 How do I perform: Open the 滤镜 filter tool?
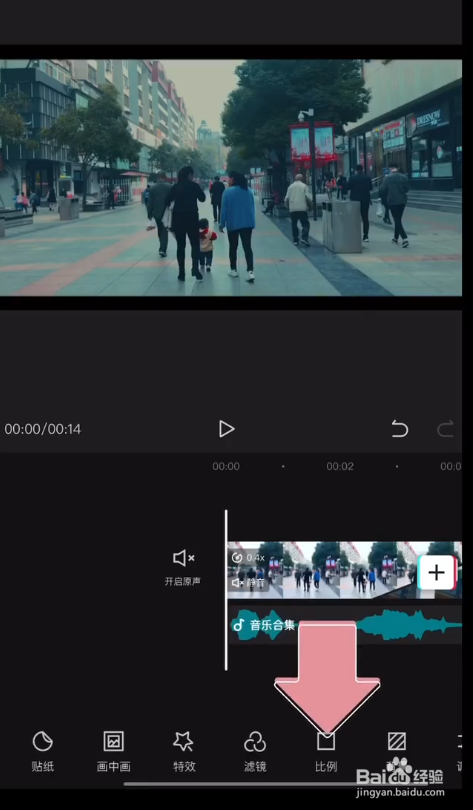tap(255, 752)
